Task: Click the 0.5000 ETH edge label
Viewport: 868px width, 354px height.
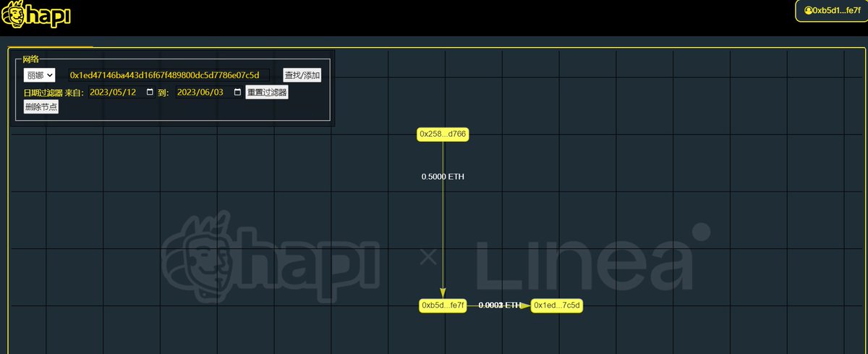Action: point(443,177)
